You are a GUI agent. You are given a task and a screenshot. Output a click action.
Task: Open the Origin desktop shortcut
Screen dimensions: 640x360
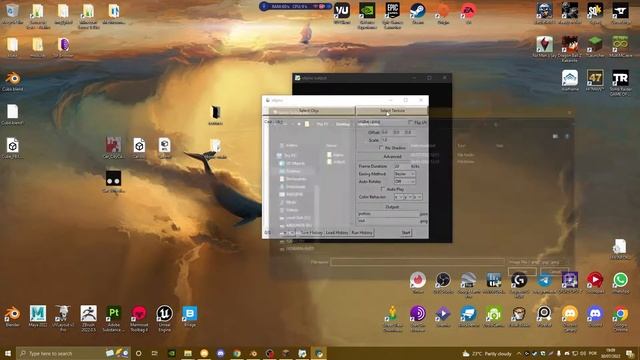[x=443, y=14]
